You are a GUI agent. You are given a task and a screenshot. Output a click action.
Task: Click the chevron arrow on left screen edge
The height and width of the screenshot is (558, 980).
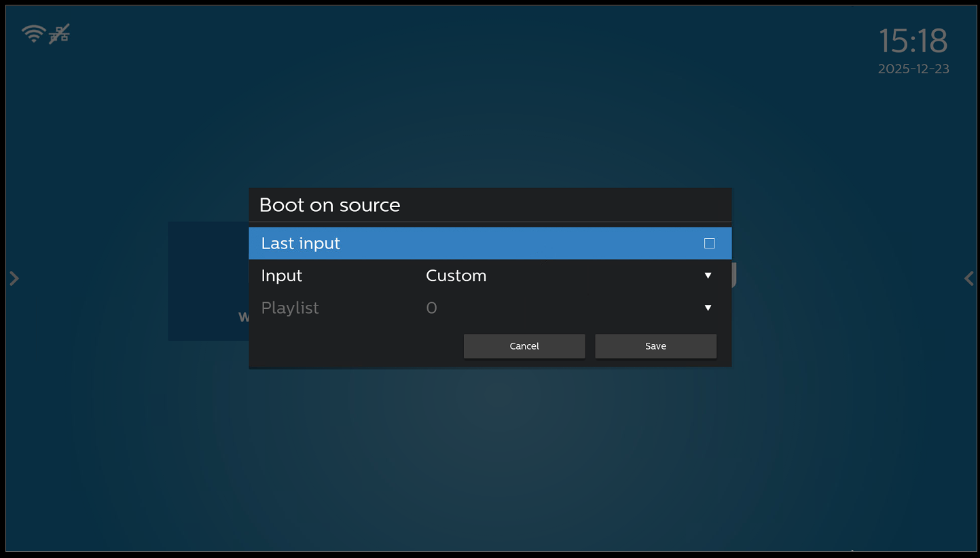tap(14, 278)
